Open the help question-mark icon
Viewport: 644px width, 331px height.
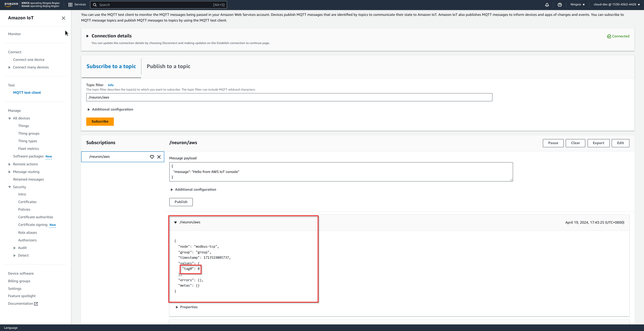pos(560,5)
